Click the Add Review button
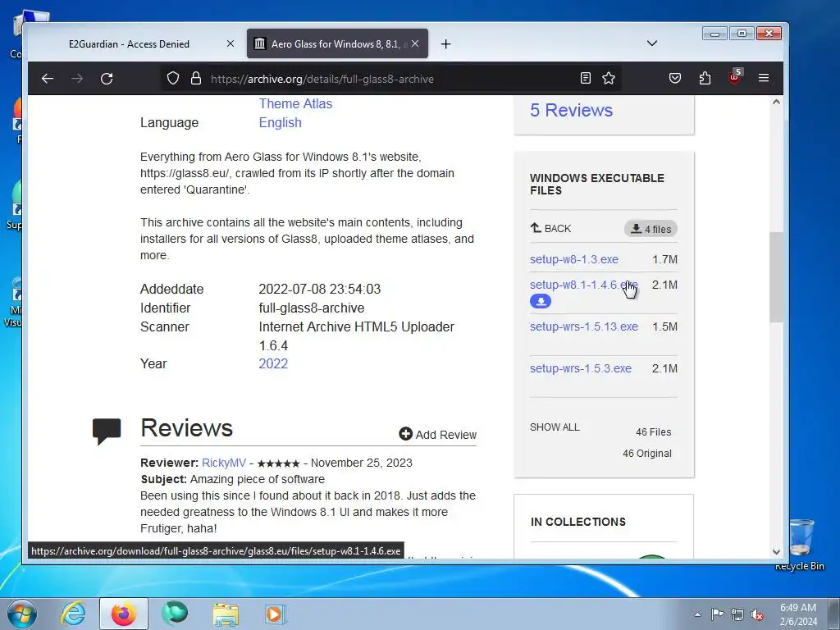The image size is (840, 630). [438, 435]
